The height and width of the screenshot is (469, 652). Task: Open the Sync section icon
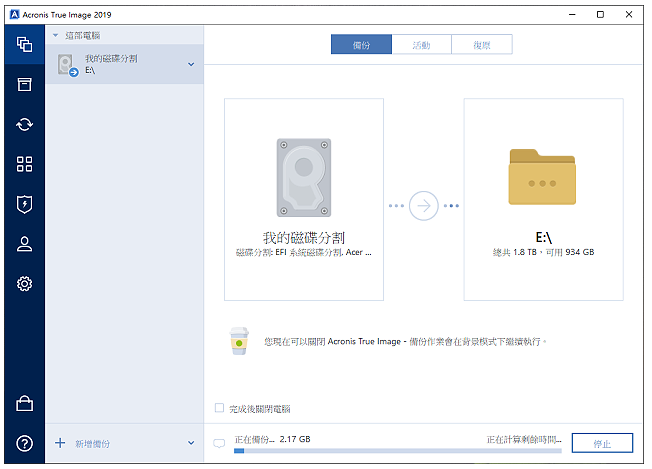pos(25,124)
